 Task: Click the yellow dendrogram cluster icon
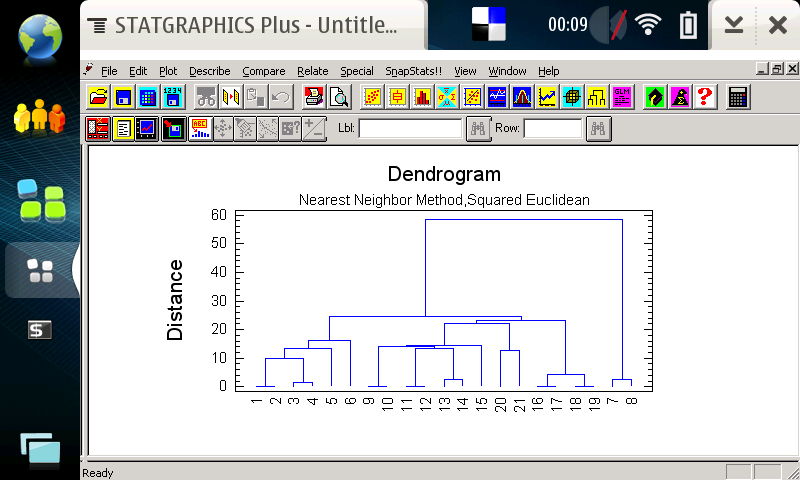point(597,97)
